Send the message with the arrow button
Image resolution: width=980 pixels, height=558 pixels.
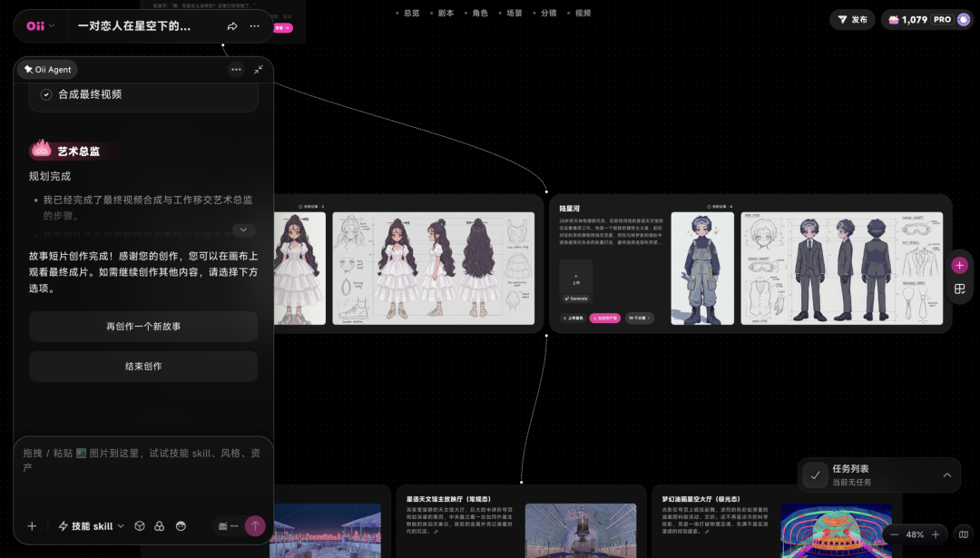point(255,526)
